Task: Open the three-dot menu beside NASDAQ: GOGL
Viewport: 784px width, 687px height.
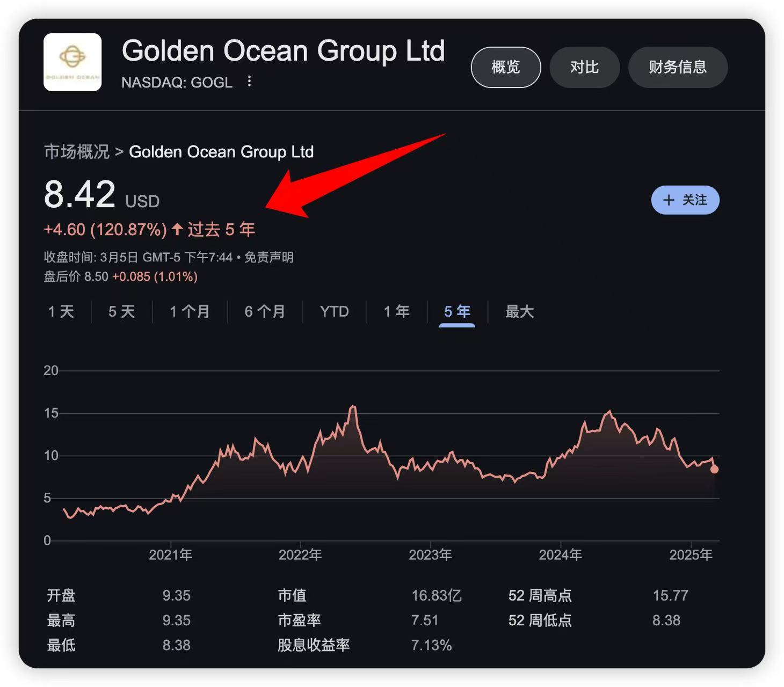Action: [x=249, y=81]
